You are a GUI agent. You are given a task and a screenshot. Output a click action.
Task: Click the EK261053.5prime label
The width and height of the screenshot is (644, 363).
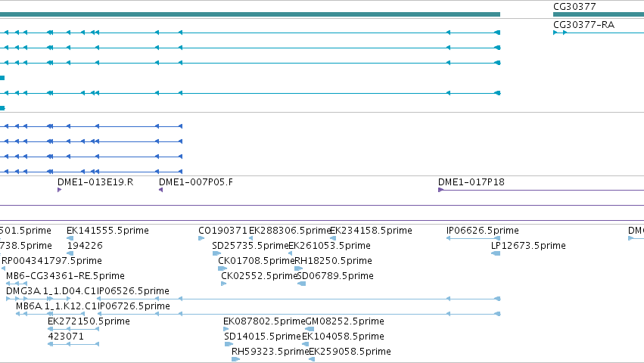(x=329, y=246)
